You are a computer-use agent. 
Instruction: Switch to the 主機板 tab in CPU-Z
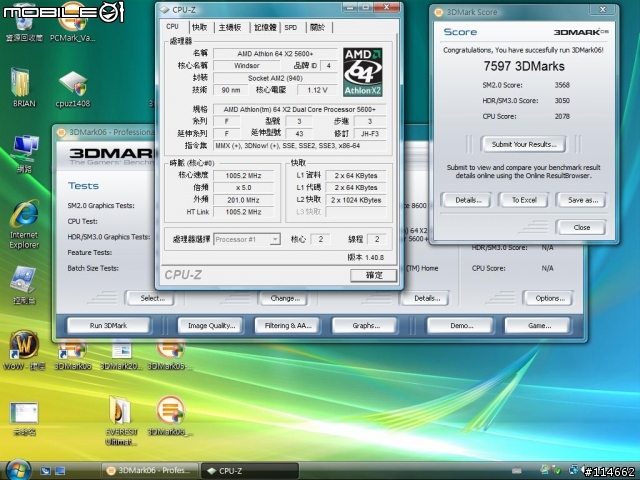(230, 27)
